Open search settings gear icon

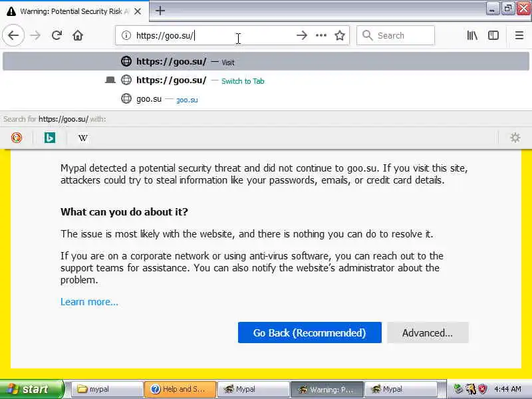[515, 138]
